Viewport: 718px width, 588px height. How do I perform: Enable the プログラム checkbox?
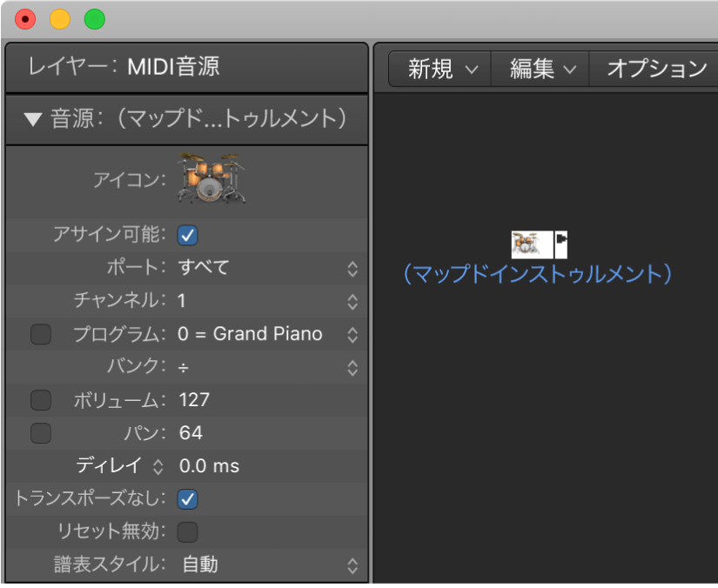(40, 334)
